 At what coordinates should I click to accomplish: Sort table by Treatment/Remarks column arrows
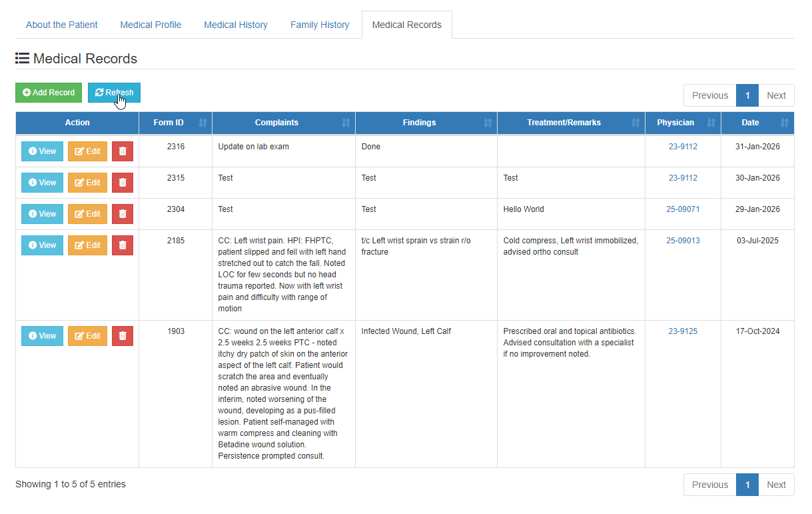(x=635, y=123)
